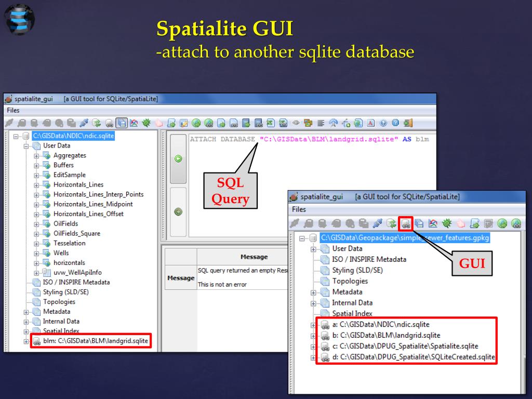Expand Buffers table node
This screenshot has width=532, height=399.
(x=36, y=166)
